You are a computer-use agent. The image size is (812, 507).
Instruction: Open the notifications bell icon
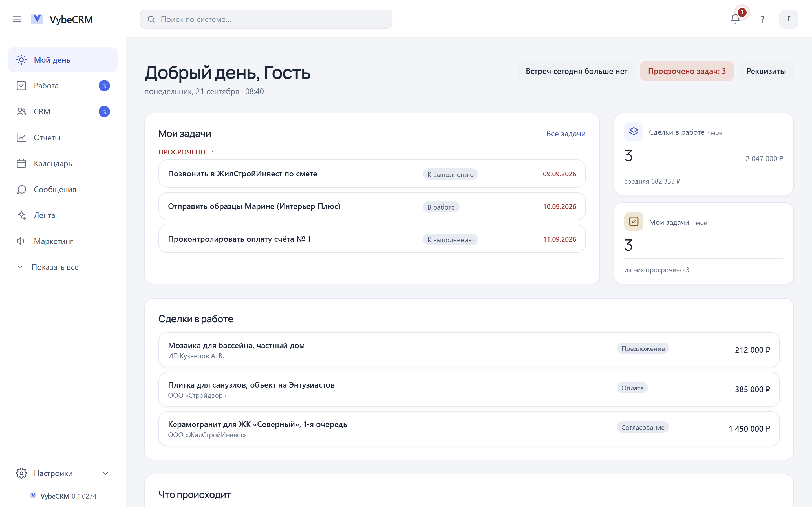click(x=735, y=19)
